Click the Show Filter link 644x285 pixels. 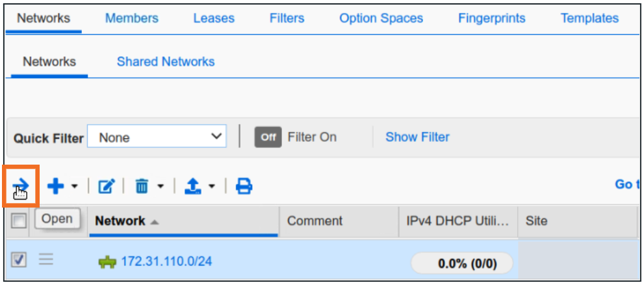(417, 137)
